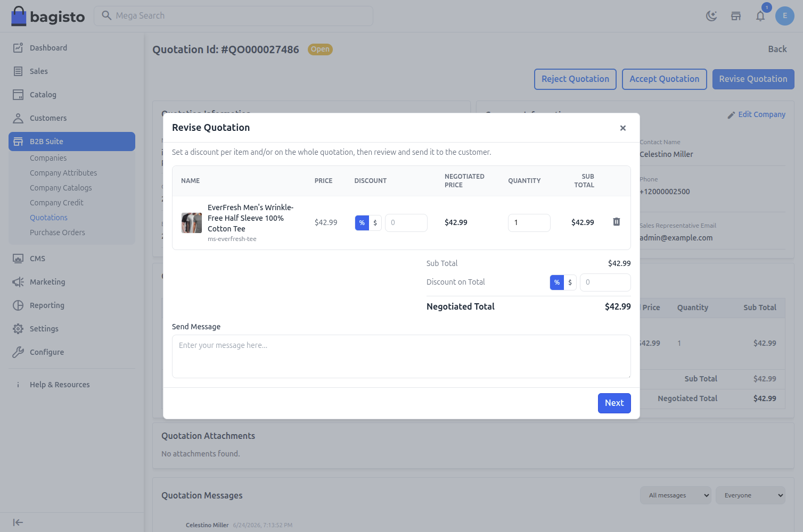Viewport: 803px width, 532px height.
Task: Click No attachments found text
Action: click(x=201, y=454)
